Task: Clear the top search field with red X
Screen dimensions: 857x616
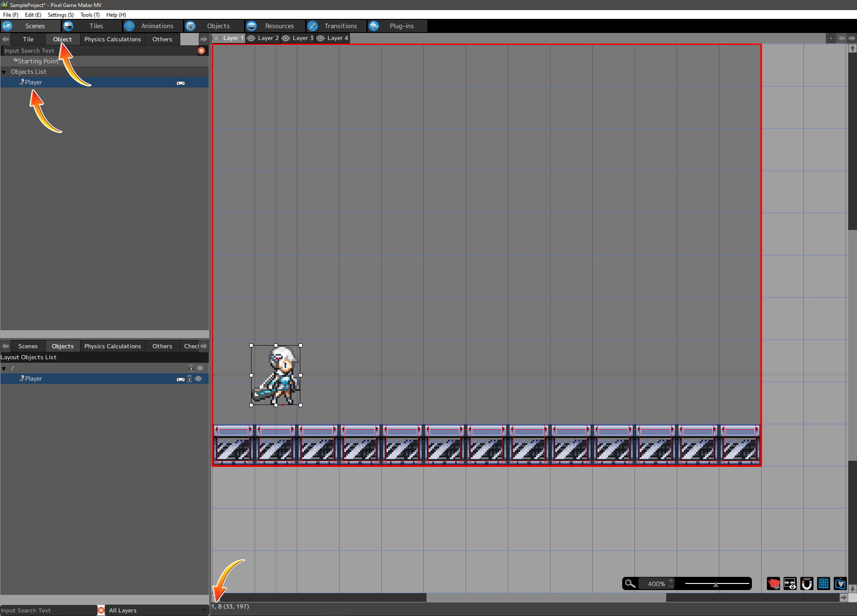Action: (x=201, y=51)
